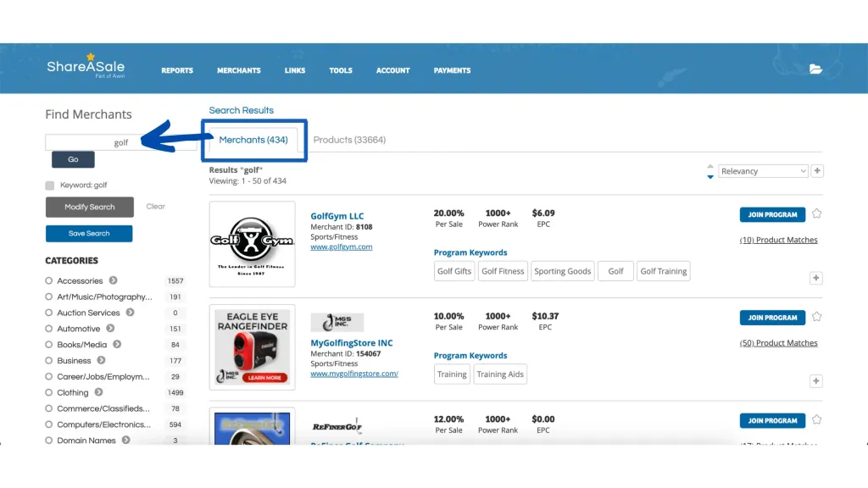Open the Payments menu
The width and height of the screenshot is (868, 488).
453,71
